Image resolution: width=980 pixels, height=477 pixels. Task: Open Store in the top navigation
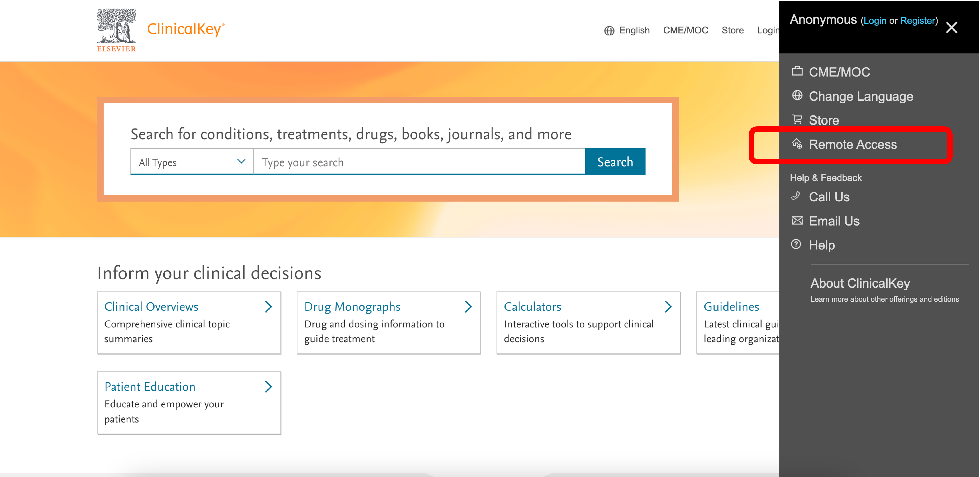[x=732, y=31]
